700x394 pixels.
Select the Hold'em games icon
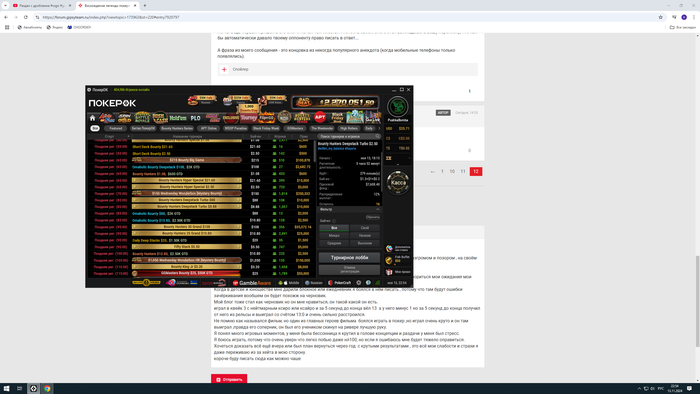point(178,118)
